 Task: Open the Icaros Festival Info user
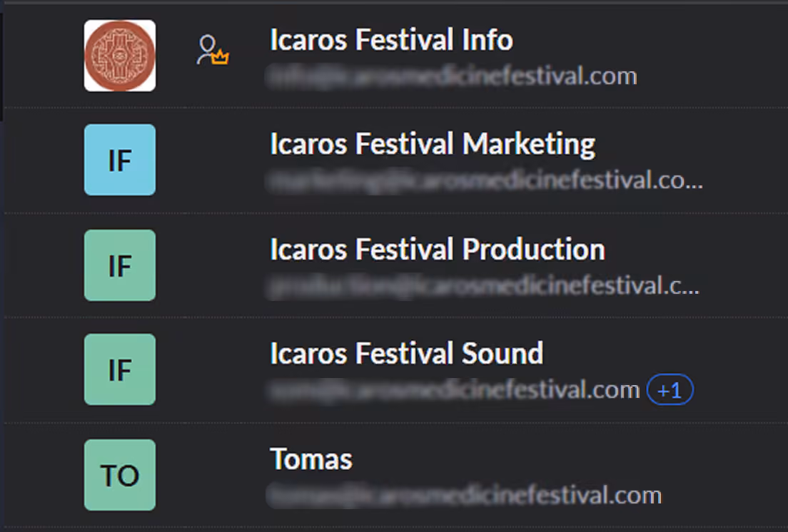coord(391,40)
